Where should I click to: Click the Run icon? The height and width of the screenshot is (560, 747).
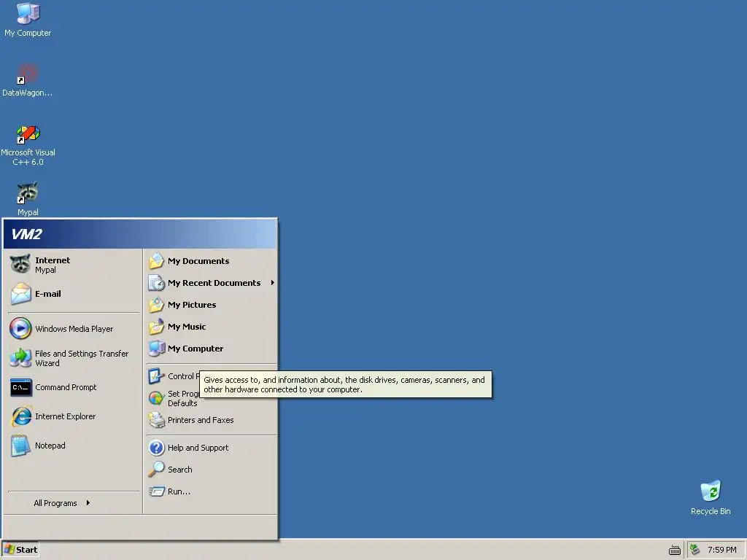coord(156,491)
